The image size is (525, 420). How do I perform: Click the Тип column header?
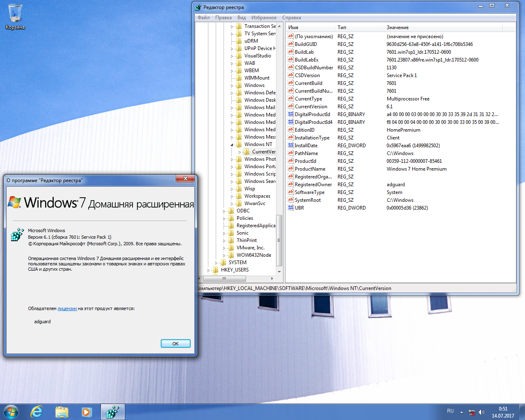(359, 27)
